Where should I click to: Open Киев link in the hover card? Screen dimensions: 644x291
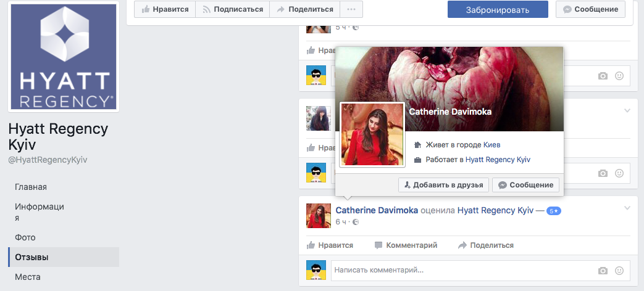click(x=491, y=145)
